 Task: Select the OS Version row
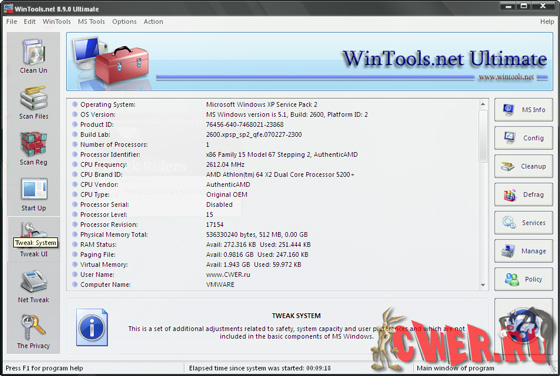[x=273, y=115]
